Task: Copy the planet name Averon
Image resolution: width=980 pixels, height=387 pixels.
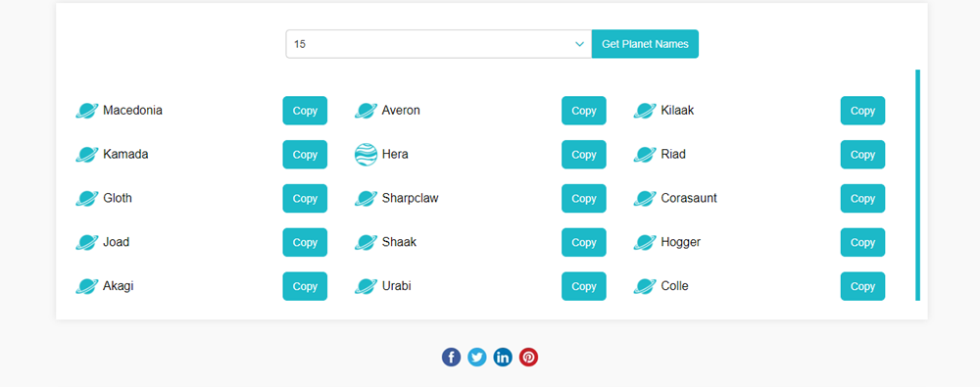Action: pyautogui.click(x=584, y=111)
